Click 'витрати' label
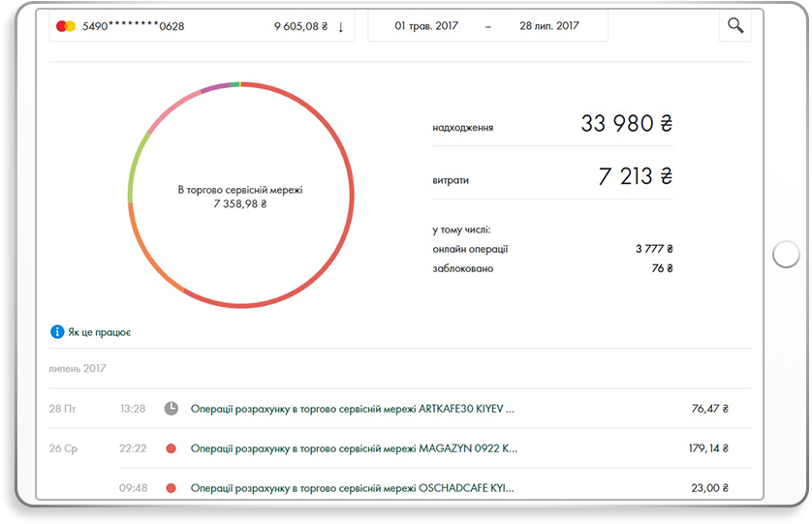 click(x=451, y=180)
